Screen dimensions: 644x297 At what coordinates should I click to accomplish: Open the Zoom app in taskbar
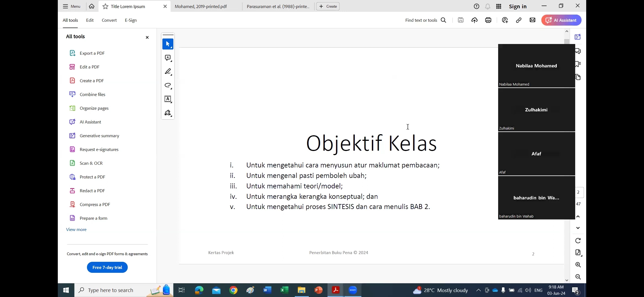(x=353, y=290)
